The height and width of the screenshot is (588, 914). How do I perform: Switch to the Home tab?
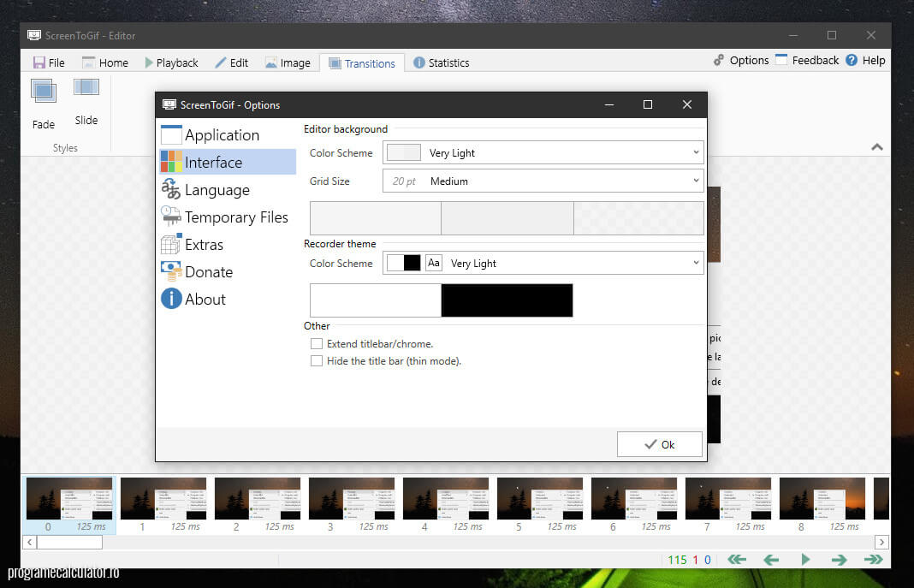coord(105,62)
